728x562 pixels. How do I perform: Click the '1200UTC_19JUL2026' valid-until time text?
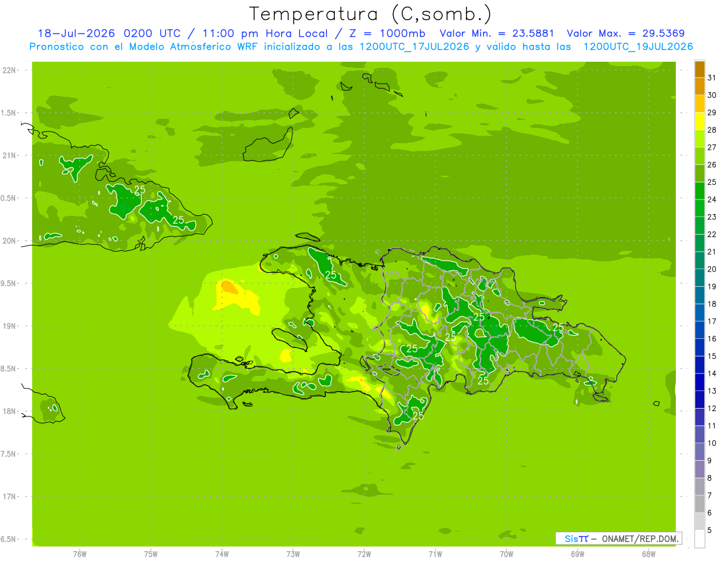638,47
